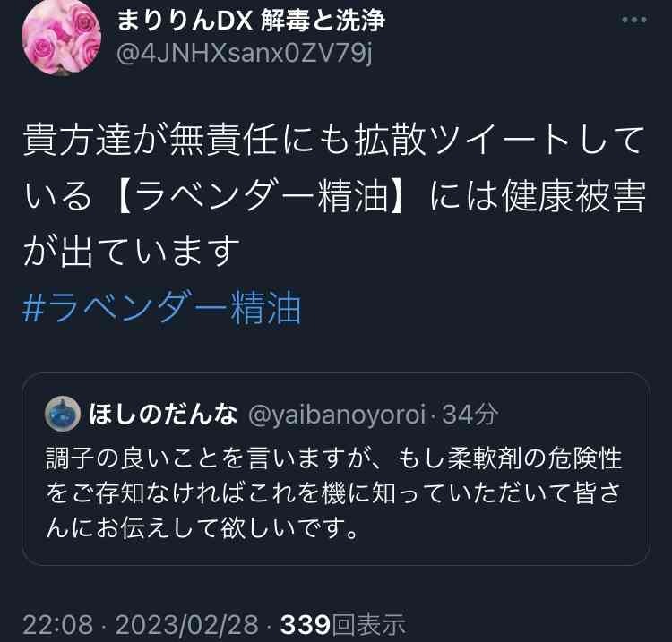Screen dimensions: 672x642
Task: Open the ほしのだんな name in quoted tweet
Action: [163, 415]
